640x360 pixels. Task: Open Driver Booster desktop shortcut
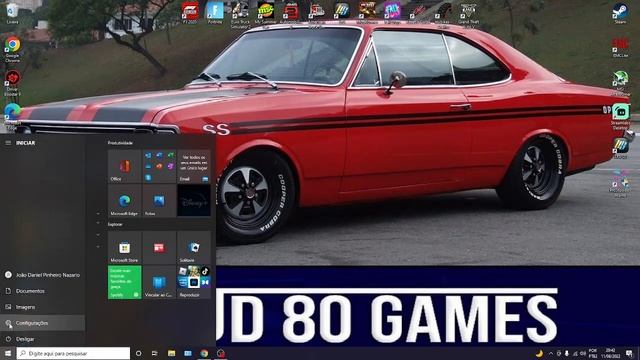coord(13,83)
